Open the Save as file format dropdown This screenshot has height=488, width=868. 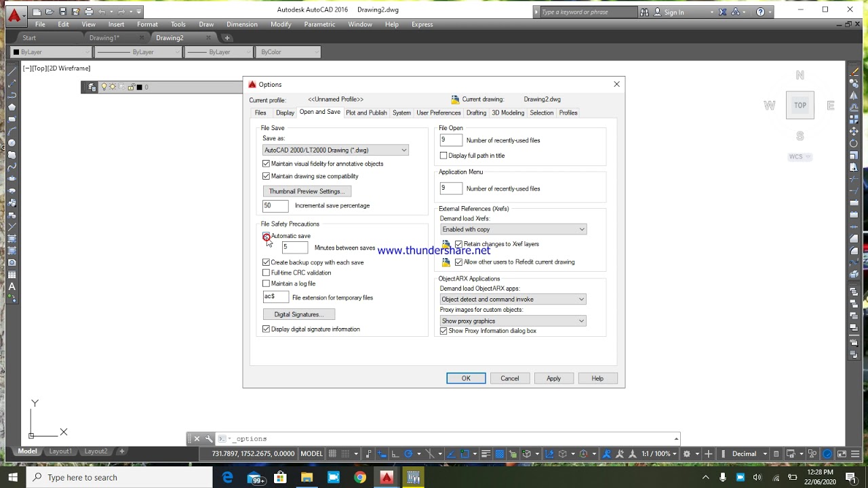(336, 150)
